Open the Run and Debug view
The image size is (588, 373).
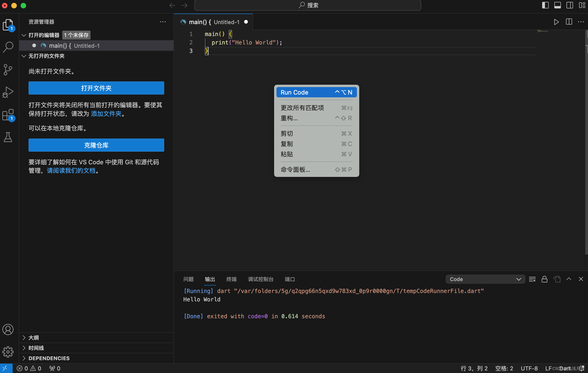pos(8,92)
